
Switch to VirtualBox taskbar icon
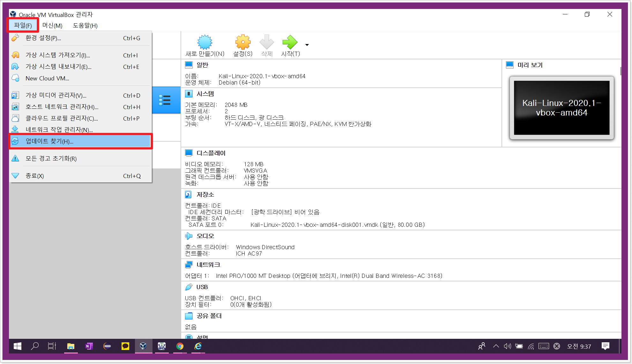(143, 346)
